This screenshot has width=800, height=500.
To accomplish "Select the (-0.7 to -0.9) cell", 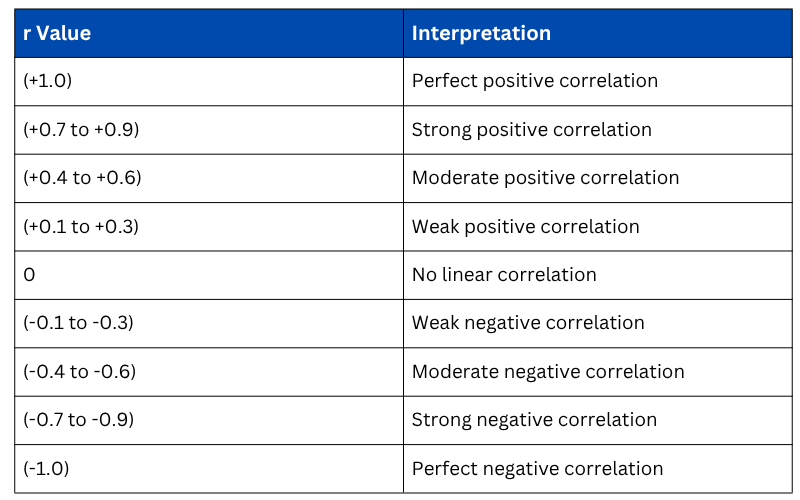I will pos(80,420).
